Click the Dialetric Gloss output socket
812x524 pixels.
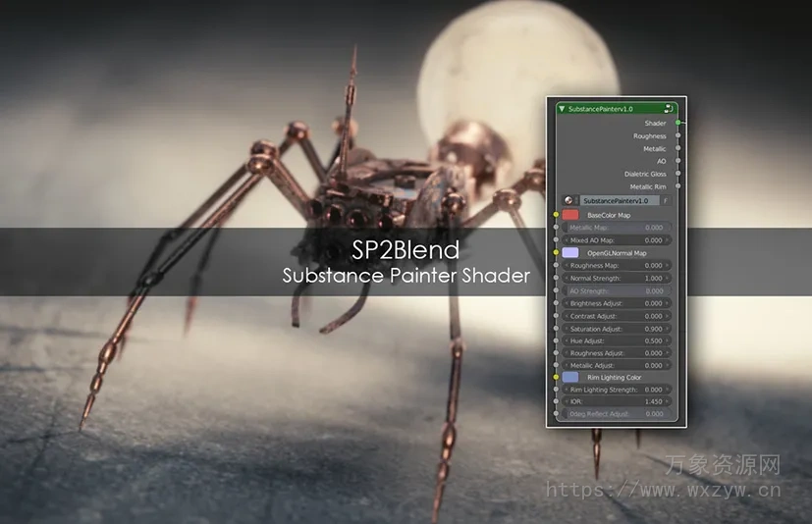coord(677,174)
